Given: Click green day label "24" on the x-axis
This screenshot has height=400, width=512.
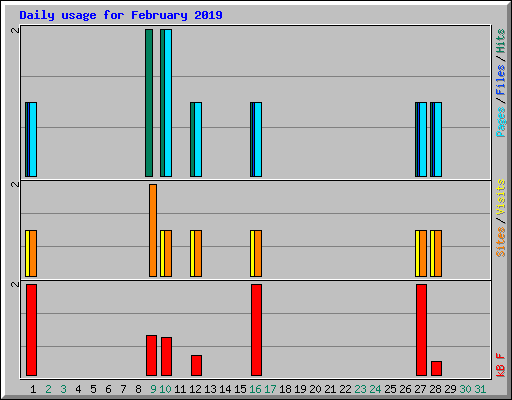Looking at the screenshot, I should [375, 389].
